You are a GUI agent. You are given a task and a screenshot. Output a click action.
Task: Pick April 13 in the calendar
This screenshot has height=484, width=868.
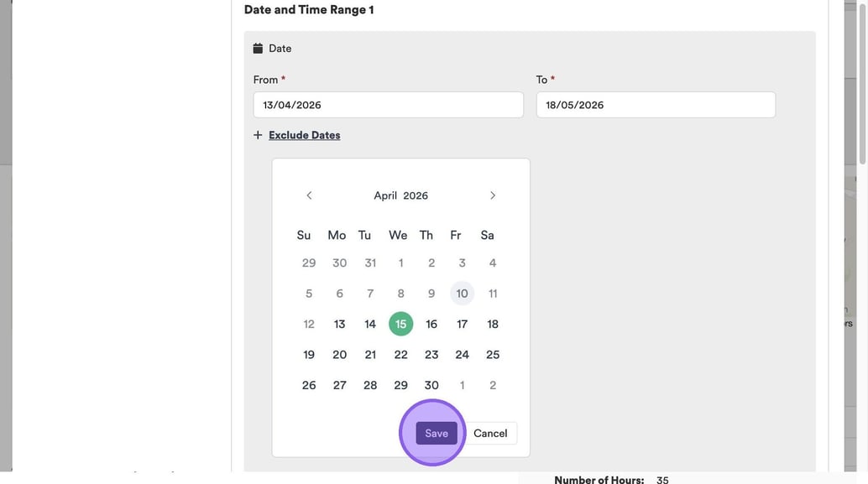point(339,324)
